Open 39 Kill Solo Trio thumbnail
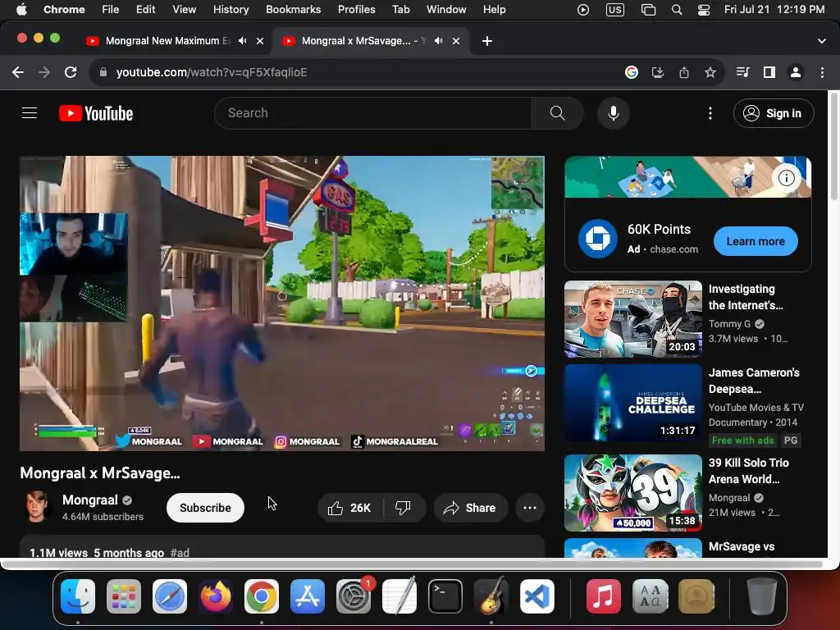Image resolution: width=840 pixels, height=630 pixels. (633, 493)
